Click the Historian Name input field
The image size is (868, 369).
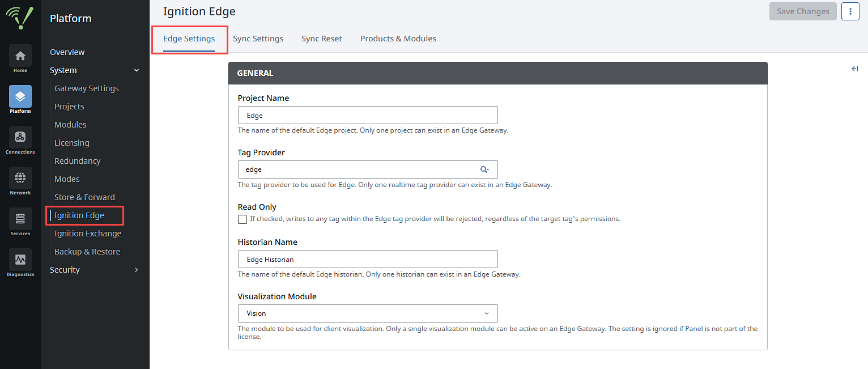(368, 259)
